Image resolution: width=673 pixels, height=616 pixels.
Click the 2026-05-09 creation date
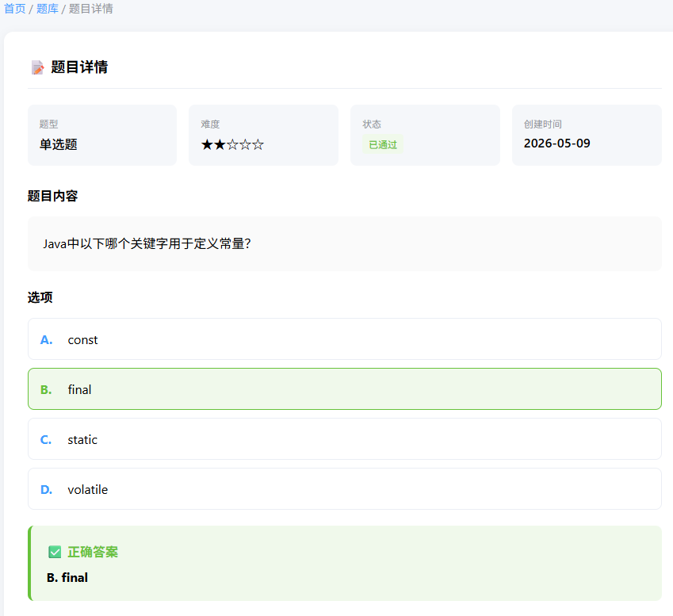coord(556,143)
